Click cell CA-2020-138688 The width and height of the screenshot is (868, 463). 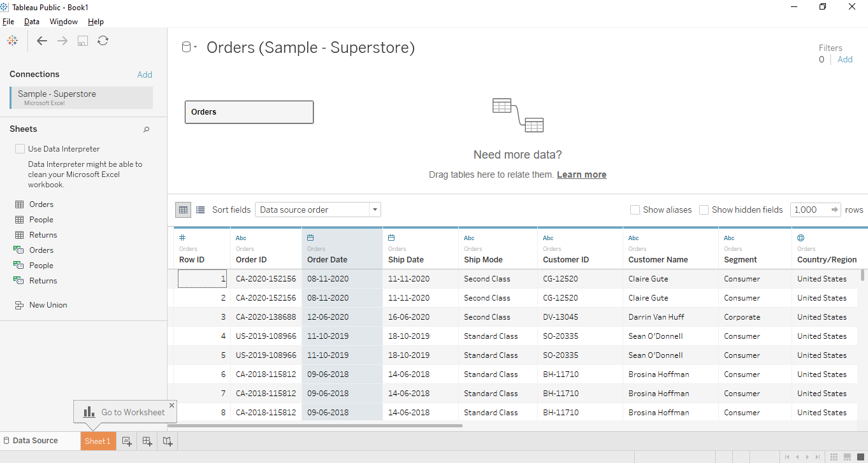266,317
